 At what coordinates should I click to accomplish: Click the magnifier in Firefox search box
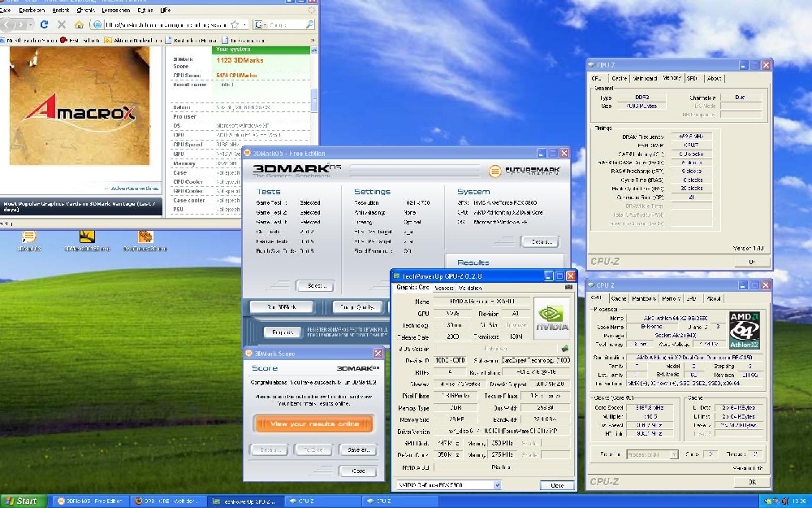[309, 24]
